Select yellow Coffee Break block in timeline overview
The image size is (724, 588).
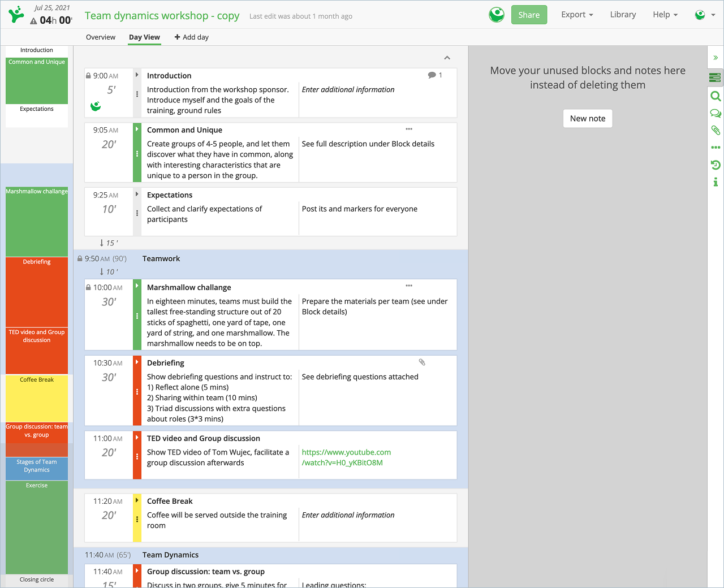(37, 399)
